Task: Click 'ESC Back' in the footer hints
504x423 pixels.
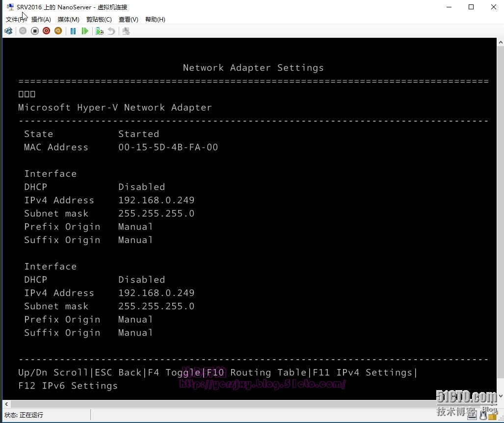Action: [x=118, y=372]
